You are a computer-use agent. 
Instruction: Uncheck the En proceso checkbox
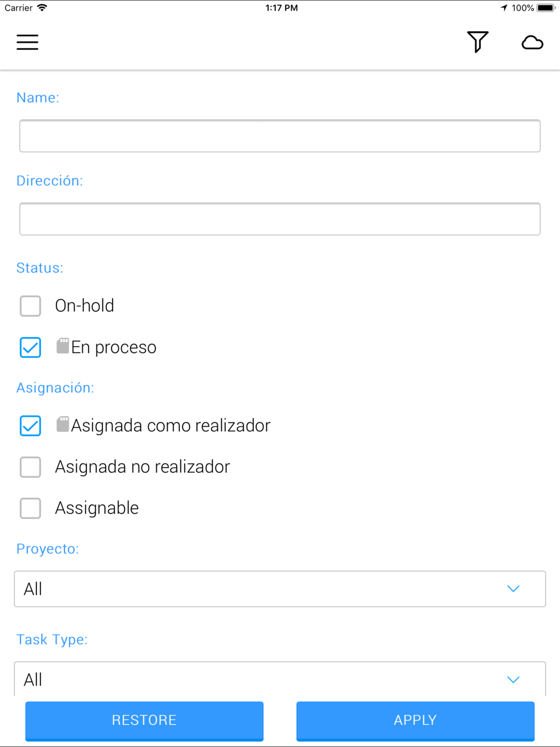[30, 347]
